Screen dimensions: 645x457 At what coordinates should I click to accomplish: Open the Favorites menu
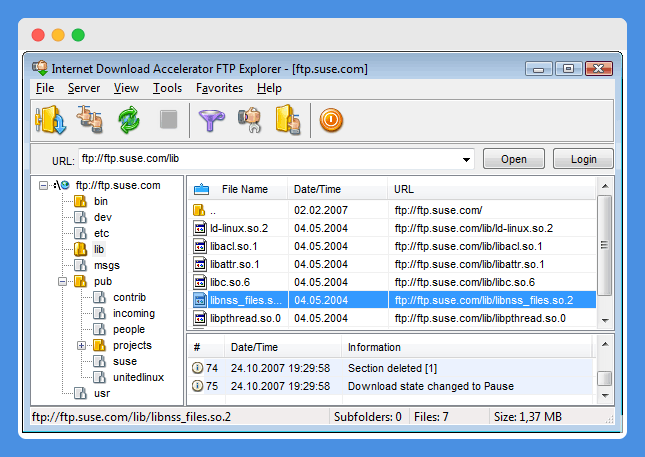coord(219,88)
